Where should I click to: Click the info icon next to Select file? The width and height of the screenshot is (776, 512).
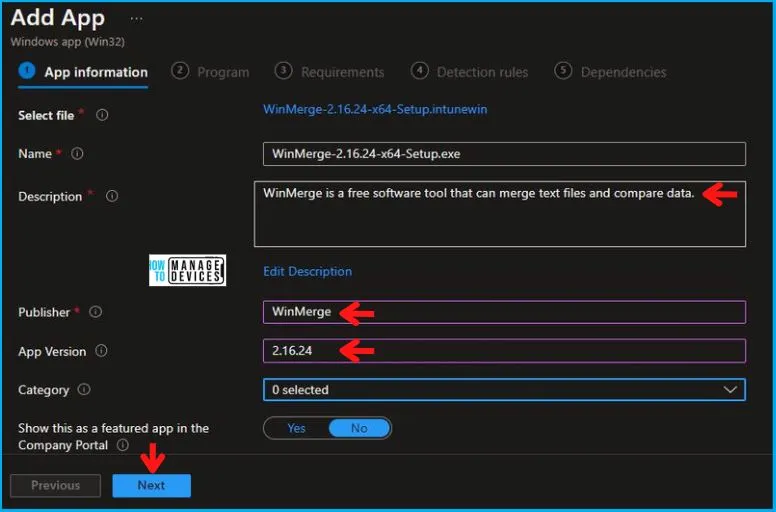click(102, 115)
